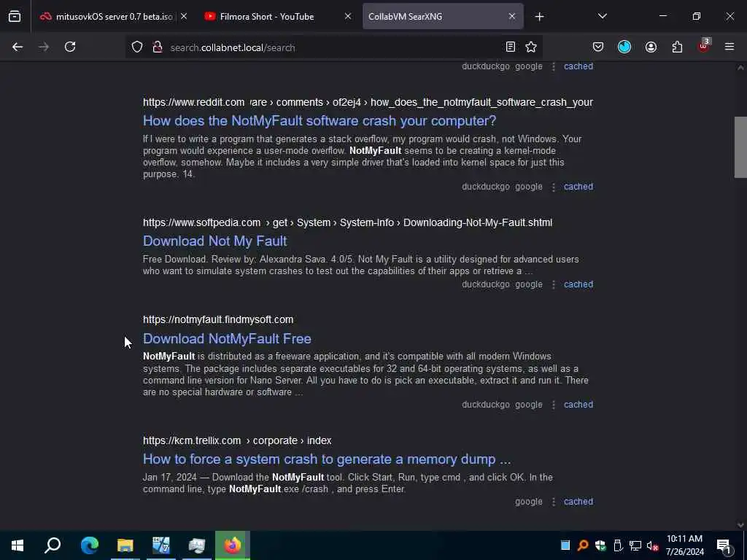Open the notification center icon
Viewport: 747px width, 560px height.
(724, 546)
